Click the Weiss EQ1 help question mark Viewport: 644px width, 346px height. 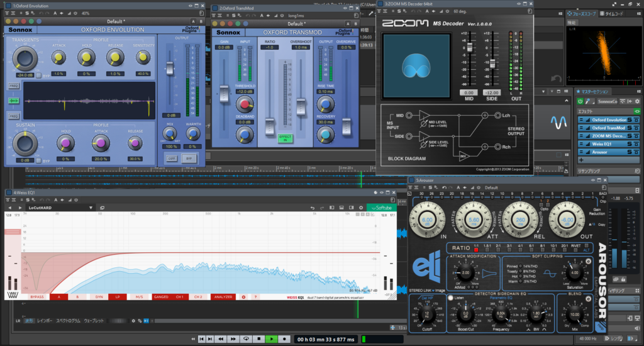pos(255,296)
